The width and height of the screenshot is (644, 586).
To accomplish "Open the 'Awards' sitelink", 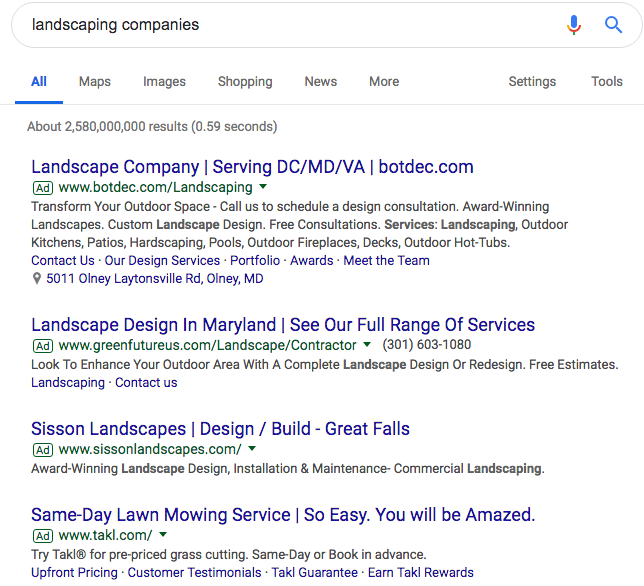I will coord(312,260).
